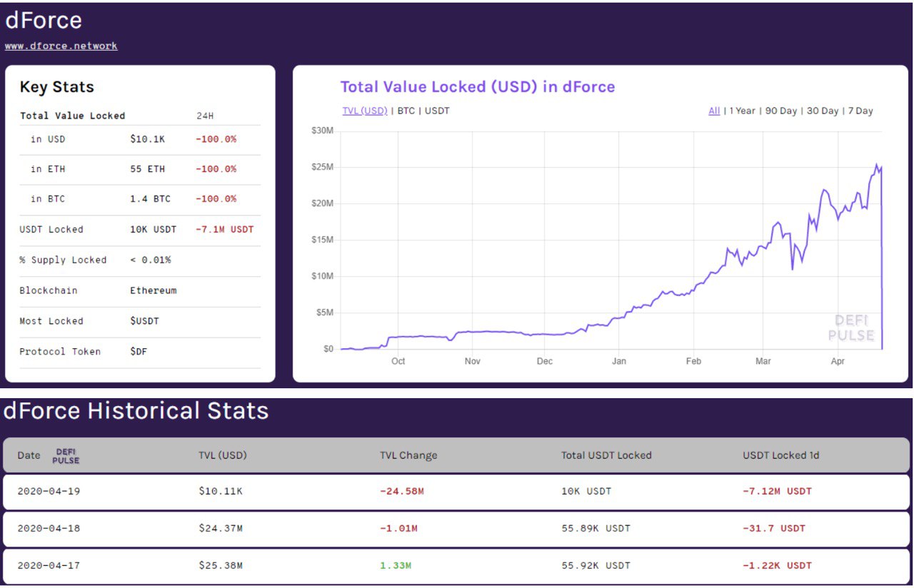This screenshot has height=588, width=914.
Task: Click the Most Locked label
Action: [51, 321]
